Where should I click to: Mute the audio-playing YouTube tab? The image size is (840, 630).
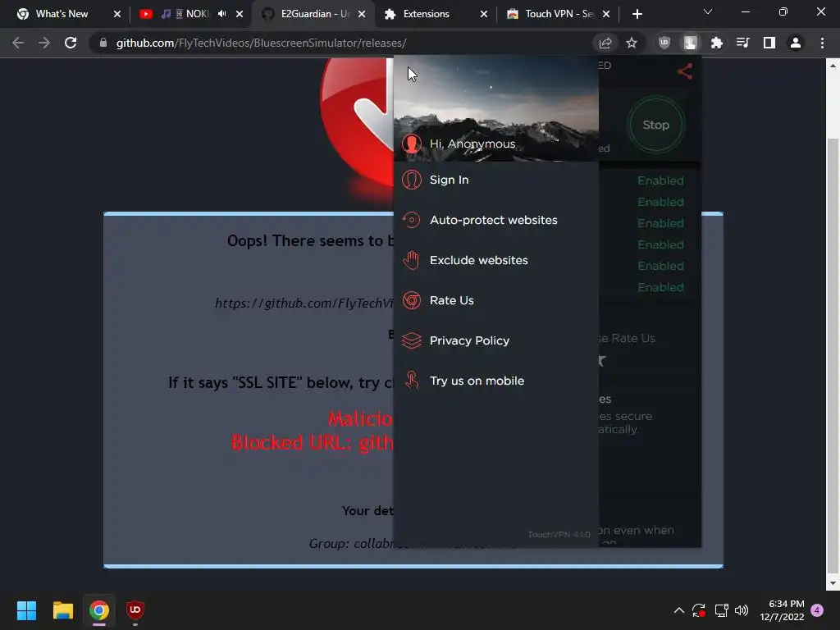[x=221, y=14]
